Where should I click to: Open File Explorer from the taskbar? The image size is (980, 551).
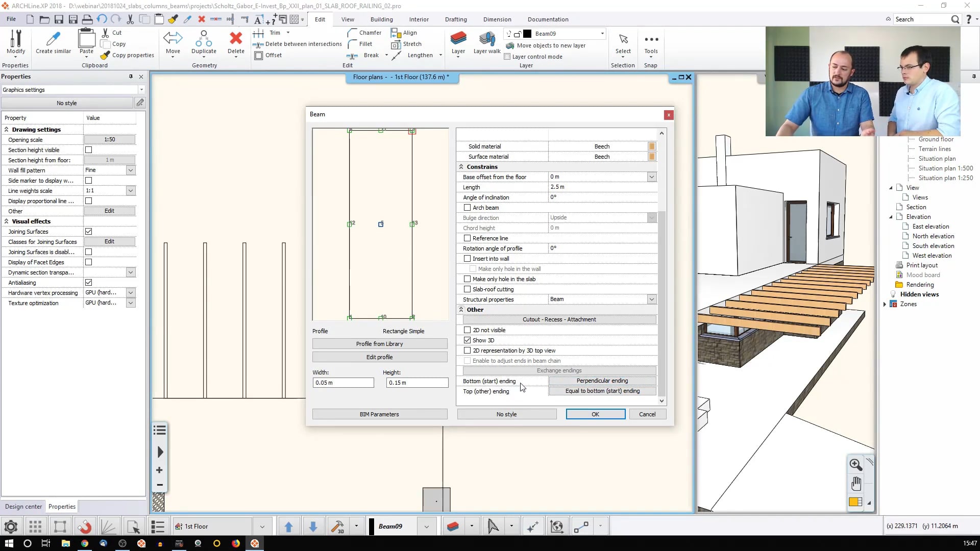(65, 543)
